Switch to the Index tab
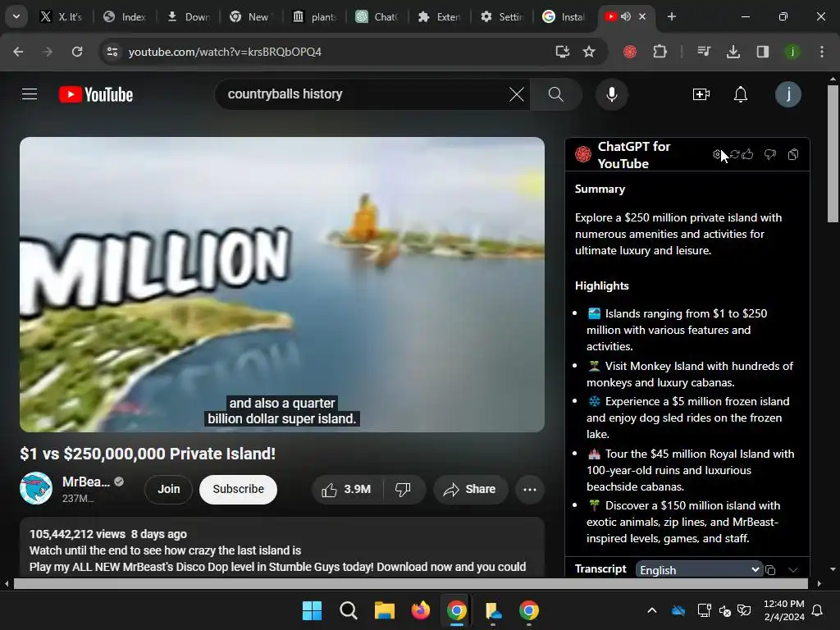Screen dimensions: 840x630 pos(125,17)
